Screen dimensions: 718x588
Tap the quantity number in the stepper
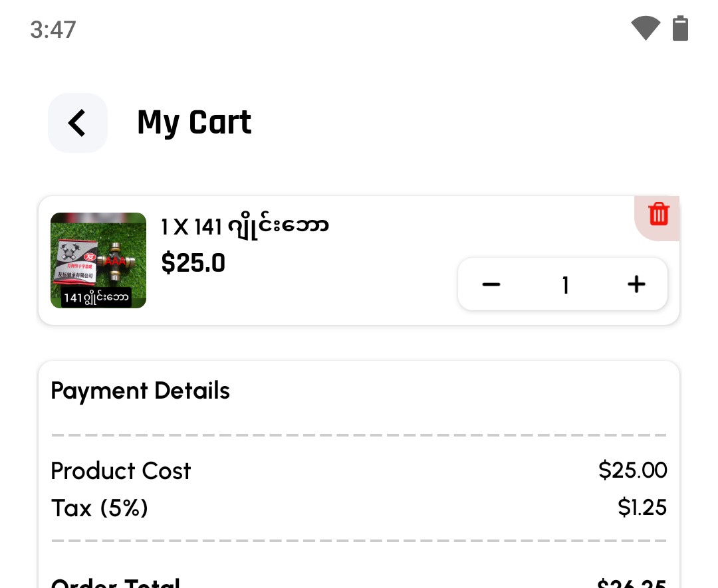(x=565, y=285)
